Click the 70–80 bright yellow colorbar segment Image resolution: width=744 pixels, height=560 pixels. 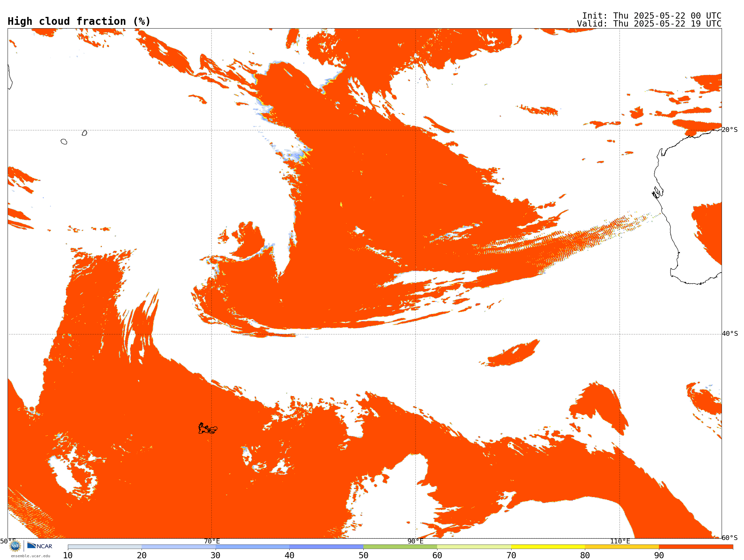click(x=548, y=547)
